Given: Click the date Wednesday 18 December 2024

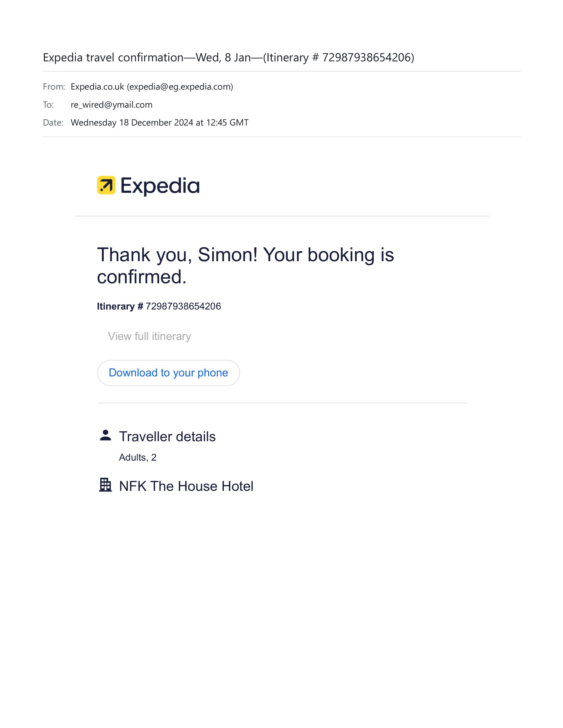Looking at the screenshot, I should 132,123.
